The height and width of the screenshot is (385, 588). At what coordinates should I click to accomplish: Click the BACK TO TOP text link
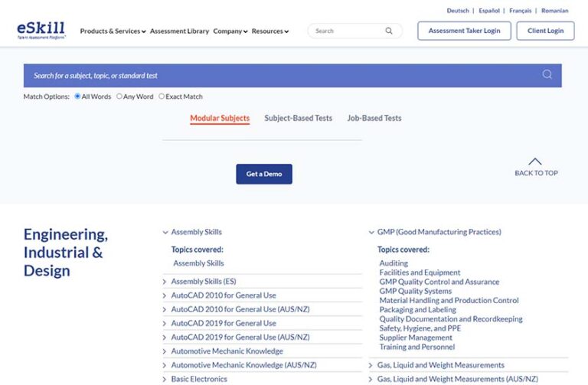click(536, 173)
